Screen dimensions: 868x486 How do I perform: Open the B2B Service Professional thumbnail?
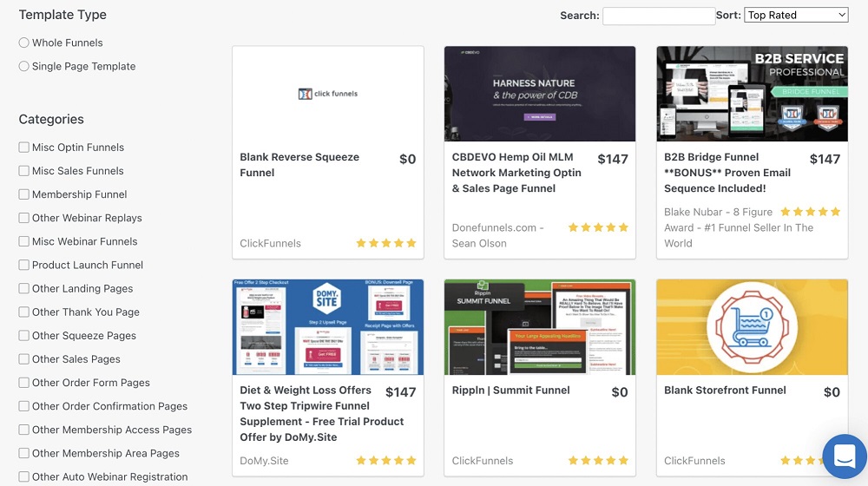pos(753,94)
